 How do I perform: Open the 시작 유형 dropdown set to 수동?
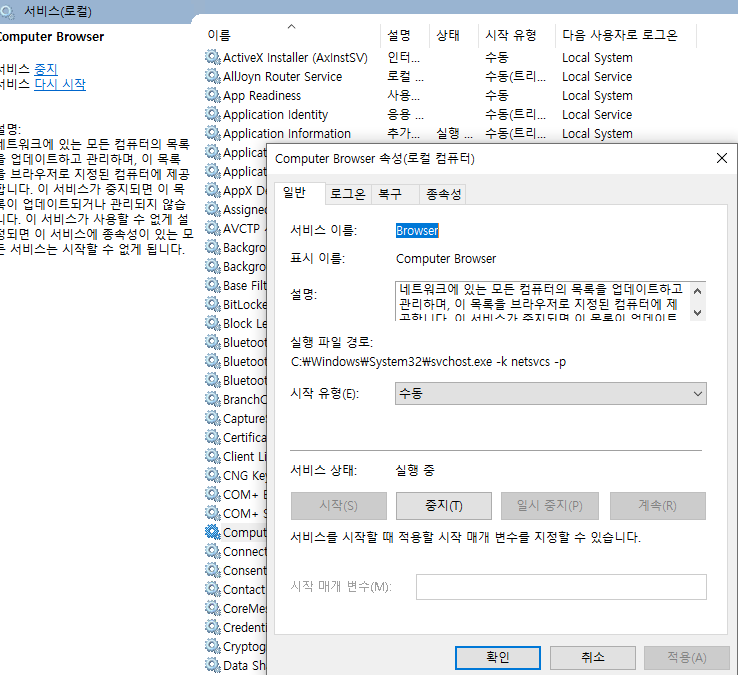point(550,394)
